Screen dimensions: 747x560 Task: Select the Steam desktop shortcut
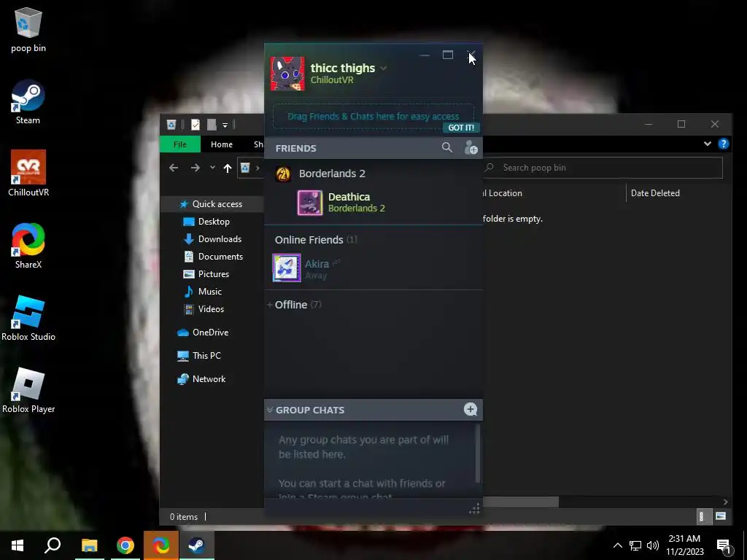click(28, 102)
